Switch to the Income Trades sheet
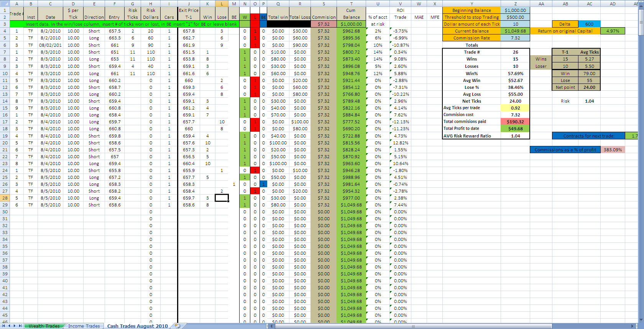The image size is (644, 329). coord(84,326)
